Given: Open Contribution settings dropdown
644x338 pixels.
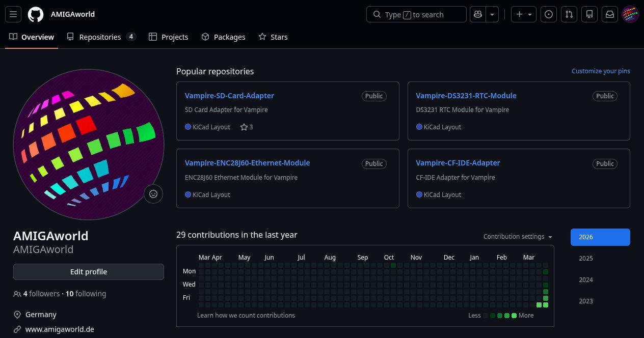Looking at the screenshot, I should pyautogui.click(x=518, y=237).
